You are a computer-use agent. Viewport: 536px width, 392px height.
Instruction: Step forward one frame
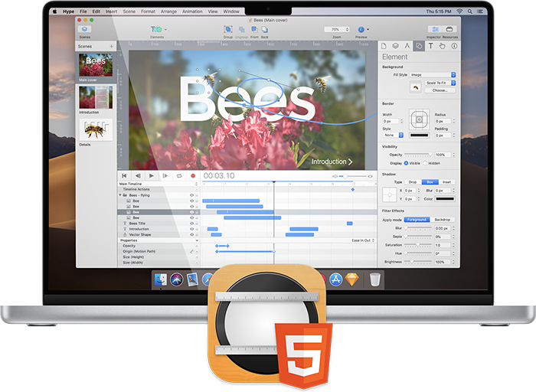click(165, 175)
